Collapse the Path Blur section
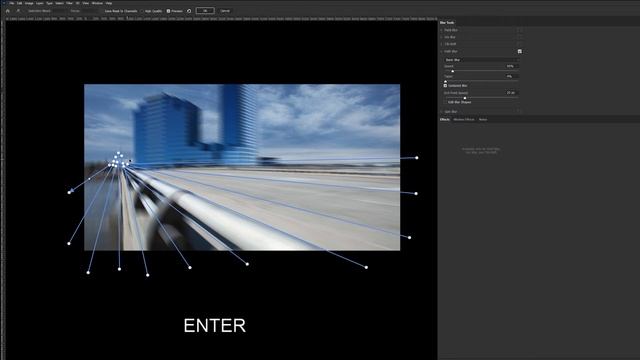This screenshot has width=640, height=360. pos(441,51)
